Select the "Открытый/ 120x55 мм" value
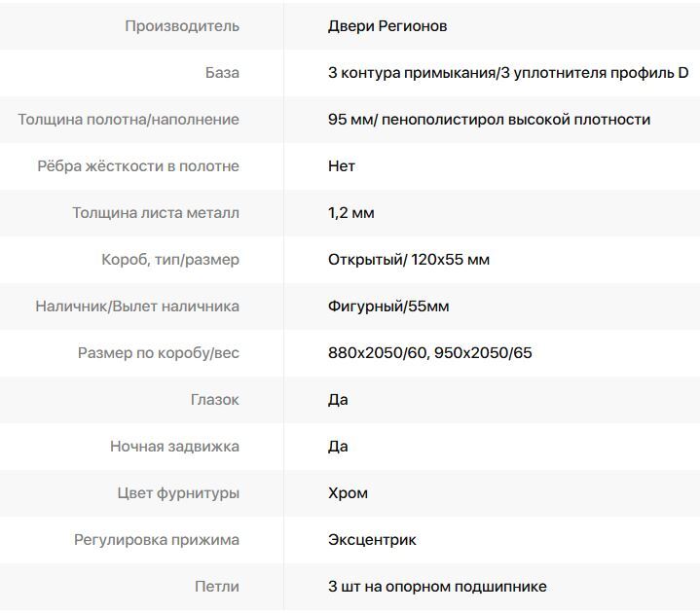 tap(409, 260)
